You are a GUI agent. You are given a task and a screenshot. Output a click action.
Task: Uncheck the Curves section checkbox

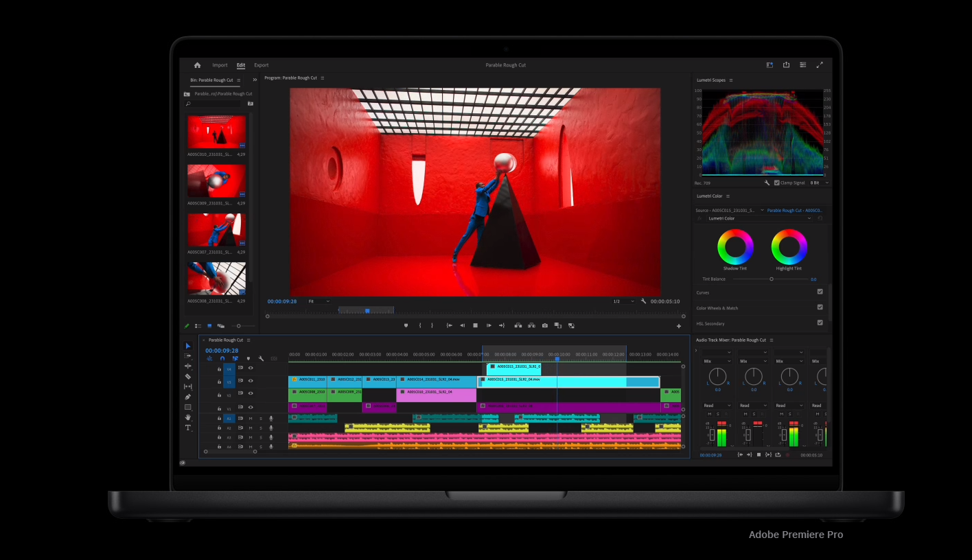point(820,292)
